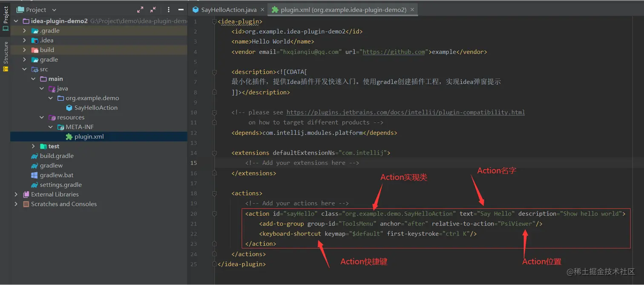Close the plugin.xml editor tab
Screen dimensions: 644x285
click(x=411, y=9)
